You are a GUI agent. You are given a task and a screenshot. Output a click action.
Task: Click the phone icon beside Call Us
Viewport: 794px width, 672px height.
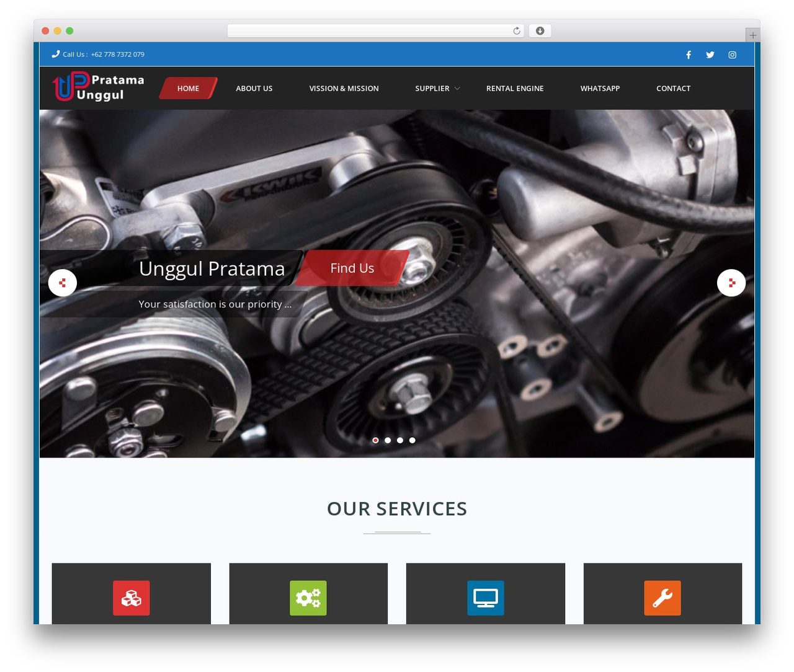56,54
